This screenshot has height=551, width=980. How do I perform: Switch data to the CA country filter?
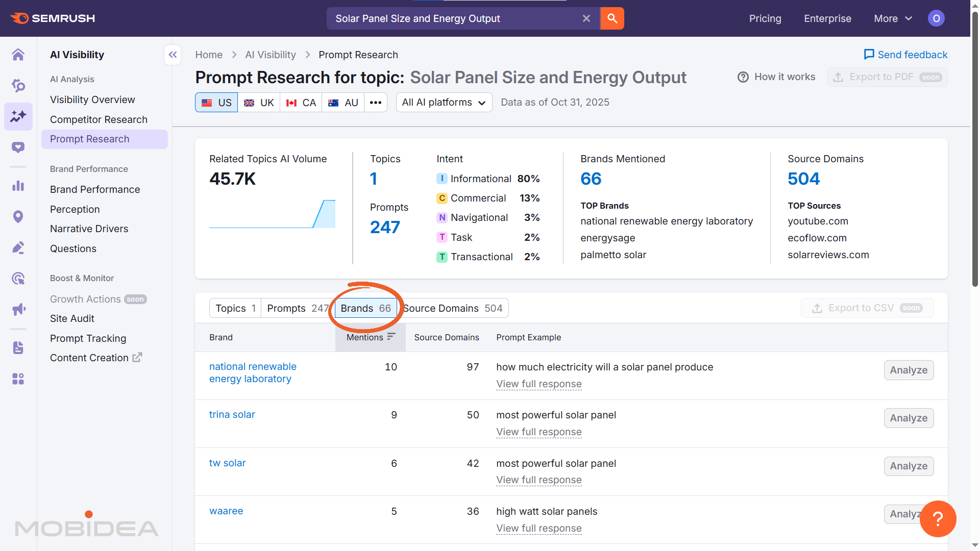301,102
